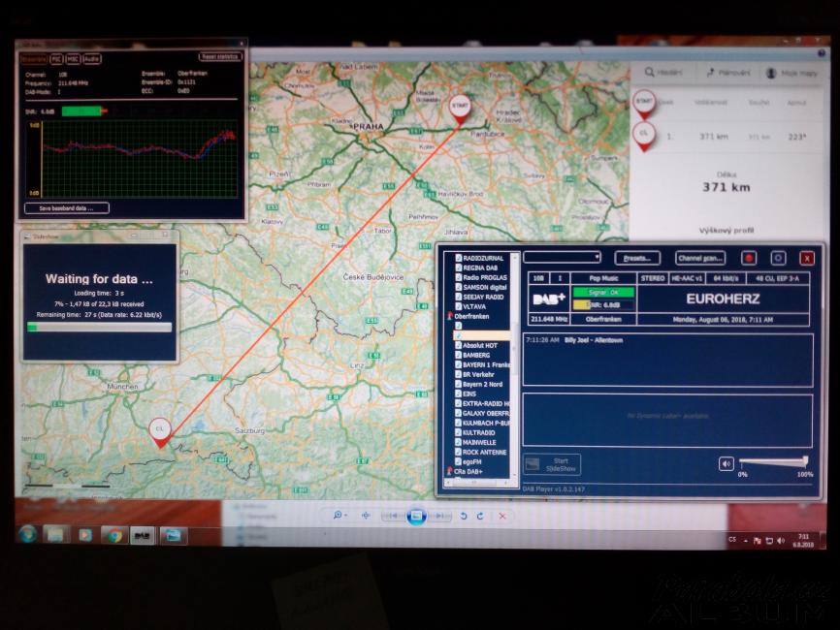Click the Slideshow loading progress bar
Image resolution: width=840 pixels, height=630 pixels.
pyautogui.click(x=100, y=327)
